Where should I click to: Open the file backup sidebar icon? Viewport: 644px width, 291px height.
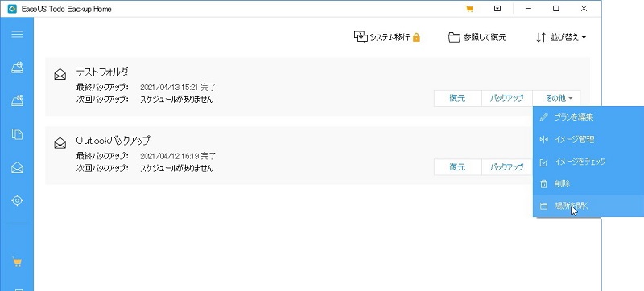[x=17, y=134]
